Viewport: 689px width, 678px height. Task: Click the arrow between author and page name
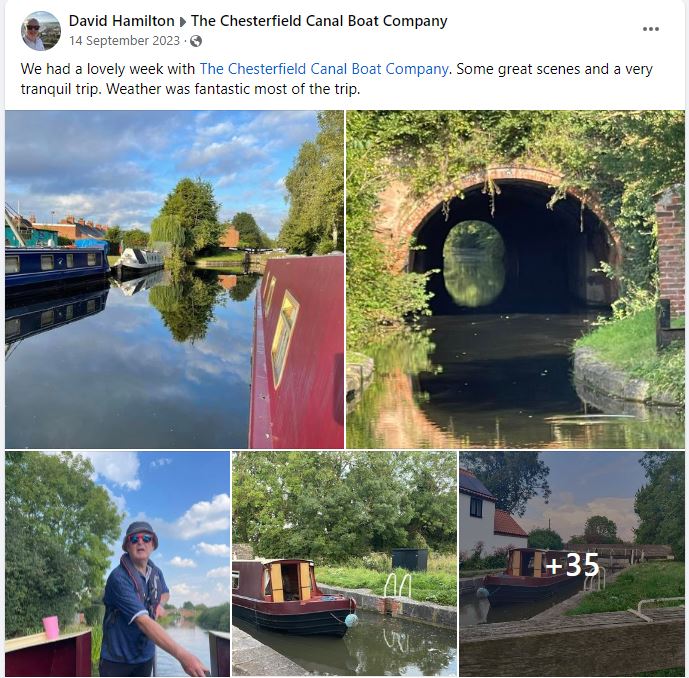pos(183,22)
